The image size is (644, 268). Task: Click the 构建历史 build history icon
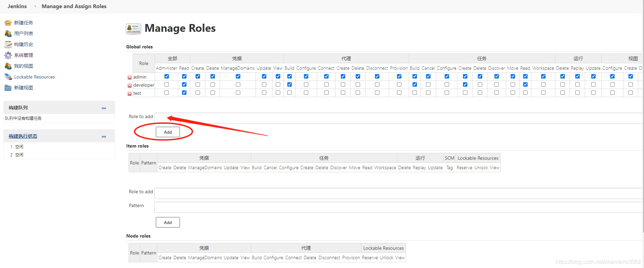(x=8, y=44)
